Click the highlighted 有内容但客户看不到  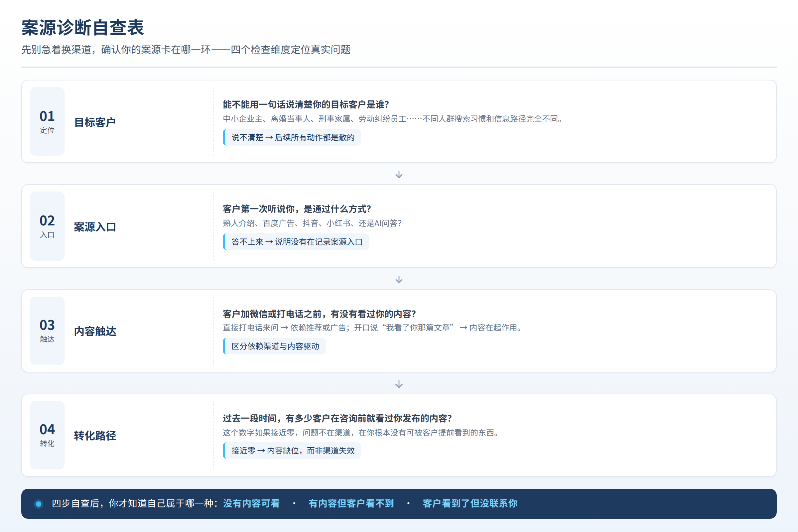pos(351,503)
